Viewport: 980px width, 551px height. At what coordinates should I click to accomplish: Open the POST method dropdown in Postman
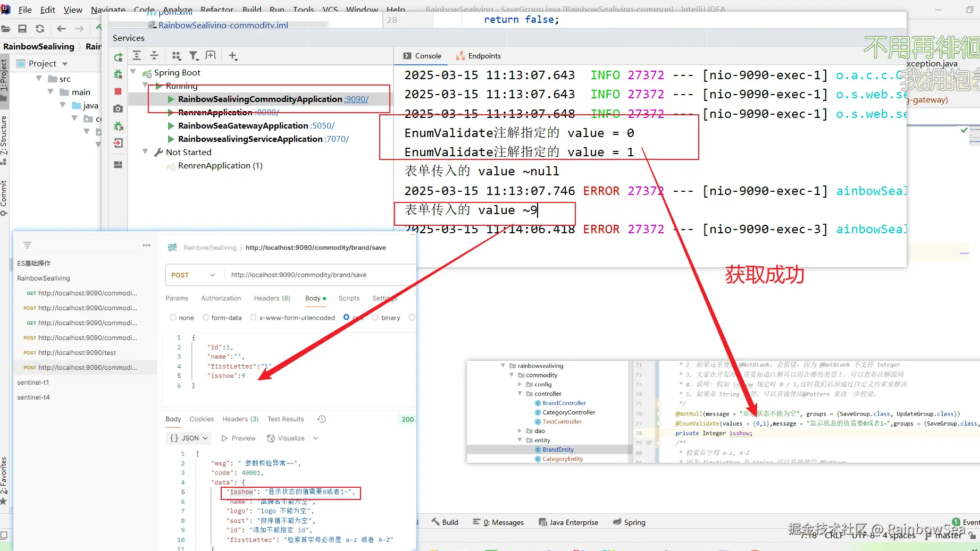coord(194,275)
